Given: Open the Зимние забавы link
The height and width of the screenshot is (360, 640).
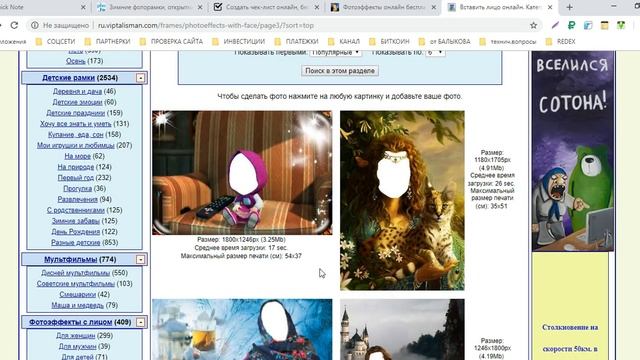Looking at the screenshot, I should click(76, 221).
